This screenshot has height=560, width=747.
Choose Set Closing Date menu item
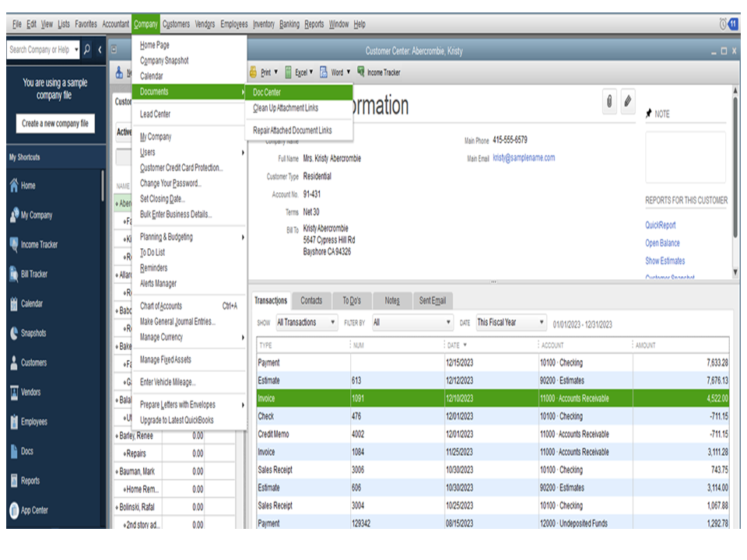click(x=190, y=199)
